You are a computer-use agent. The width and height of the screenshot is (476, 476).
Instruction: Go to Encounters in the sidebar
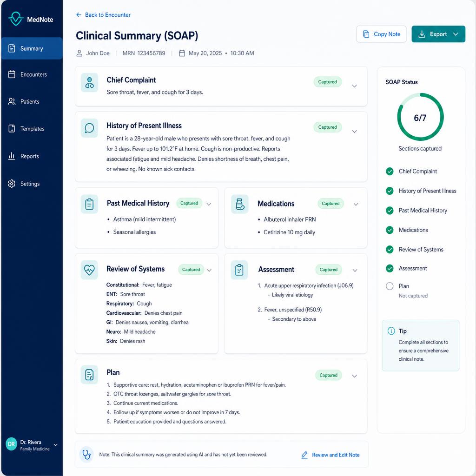tap(32, 74)
